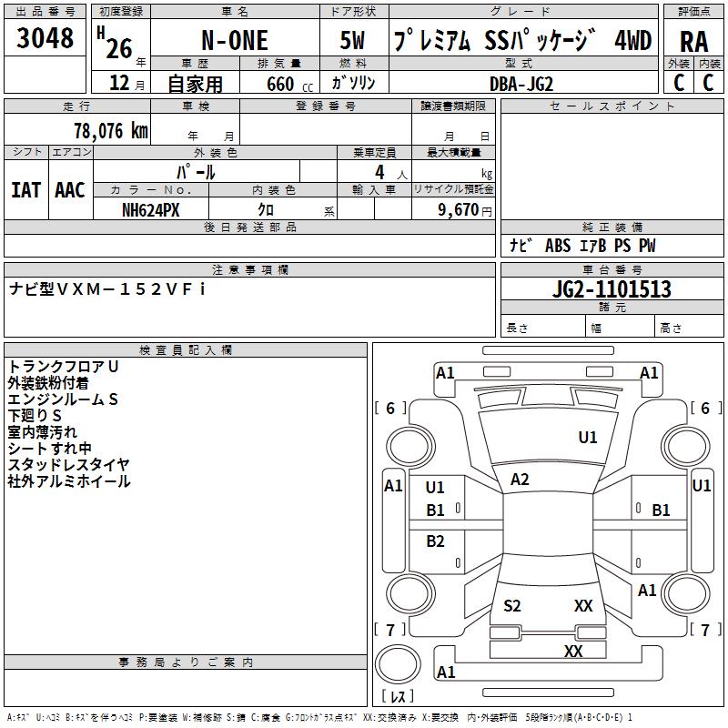Viewport: 728px width, 728px height.
Task: Click the A2 mark on the car roof
Action: (x=520, y=480)
